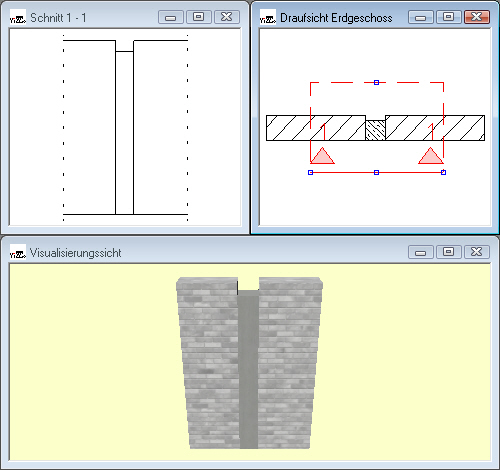Viewport: 500px width, 470px height.
Task: Click the left blue handle of section line
Action: 310,172
